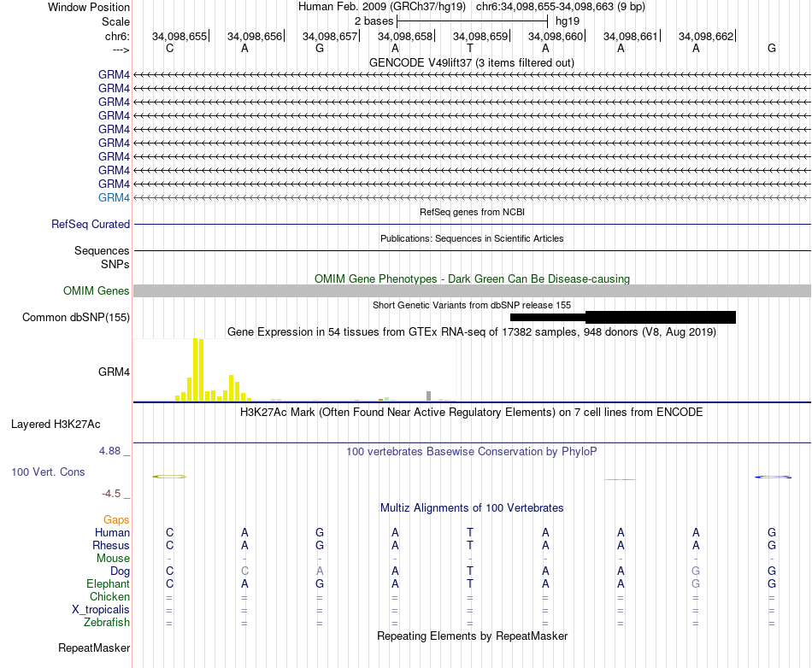Click the Dog alignment row label
Screen dimensions: 812x668
pyautogui.click(x=121, y=571)
